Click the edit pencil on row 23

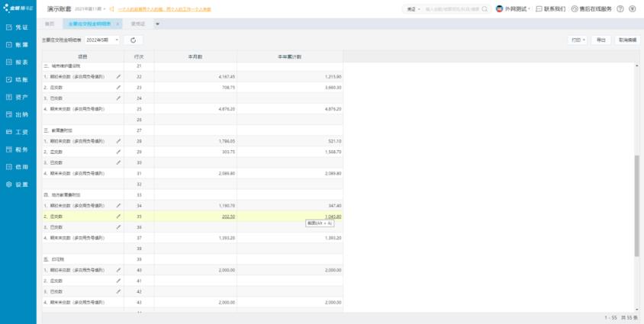pyautogui.click(x=118, y=88)
